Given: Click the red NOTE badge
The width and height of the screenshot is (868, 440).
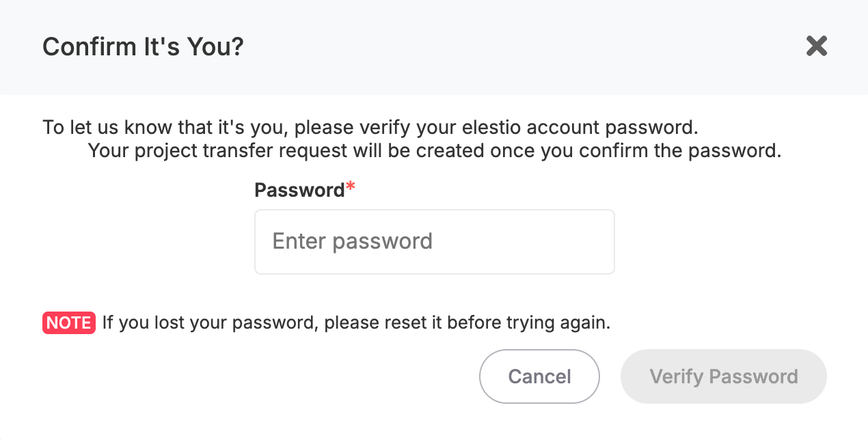Looking at the screenshot, I should 68,322.
